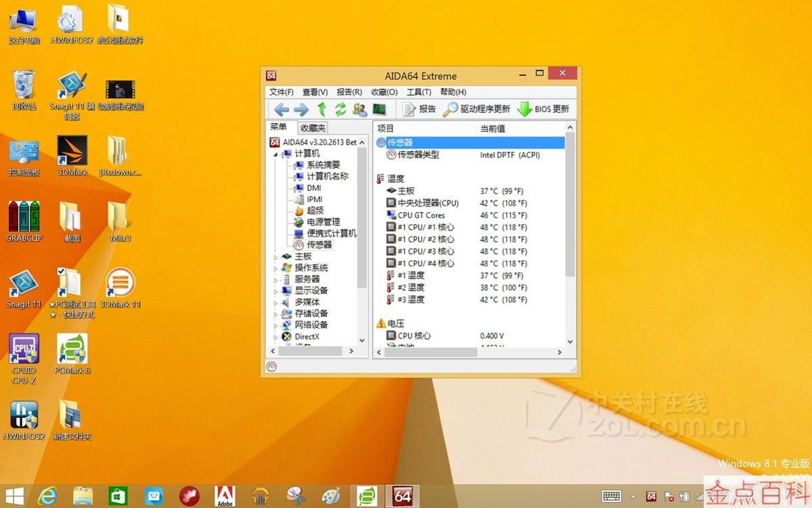Click the refresh icon in AIDA64 toolbar
The width and height of the screenshot is (812, 508).
tap(340, 109)
